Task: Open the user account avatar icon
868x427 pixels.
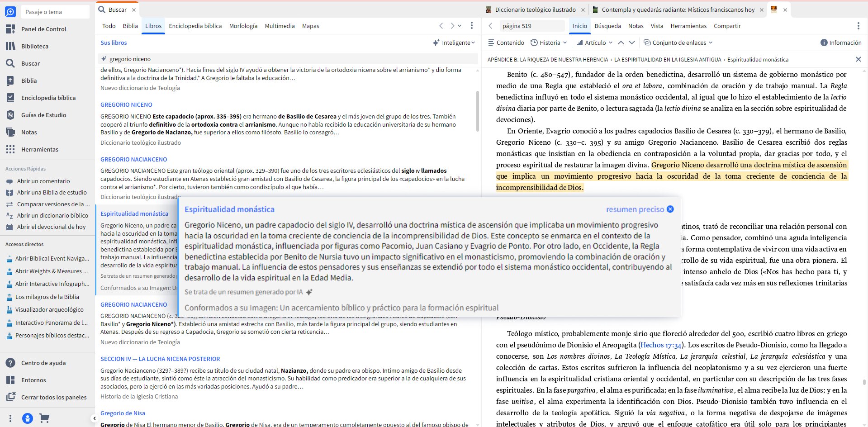Action: point(28,418)
